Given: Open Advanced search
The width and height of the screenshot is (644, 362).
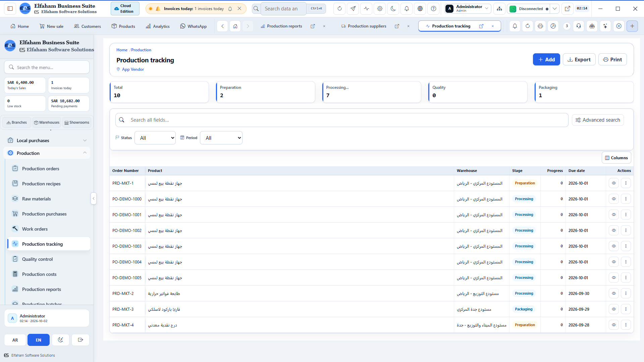Looking at the screenshot, I should point(598,120).
